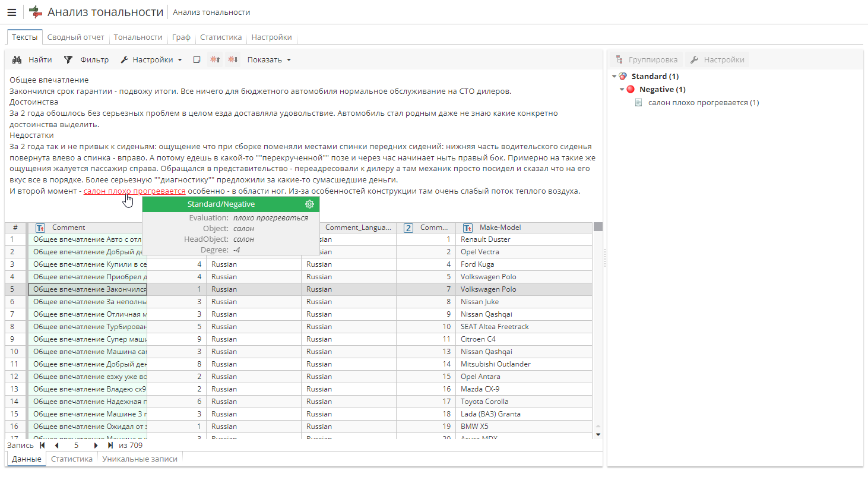Click comment cell Общее впечатление Турбирован
The height and width of the screenshot is (483, 868).
pos(87,327)
